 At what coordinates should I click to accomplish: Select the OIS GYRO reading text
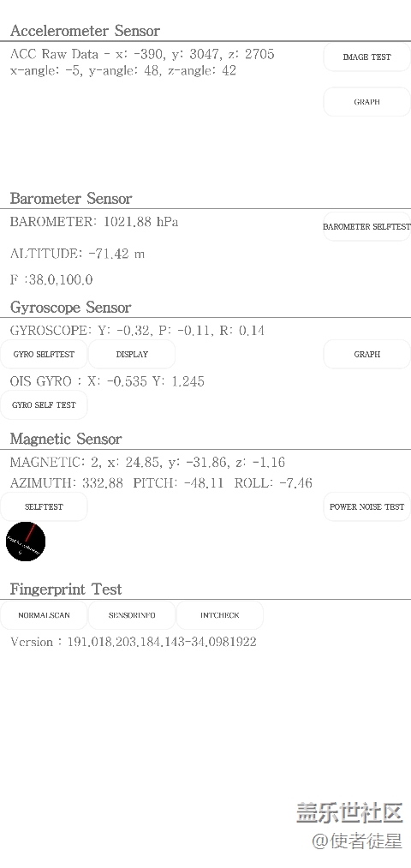pyautogui.click(x=107, y=381)
